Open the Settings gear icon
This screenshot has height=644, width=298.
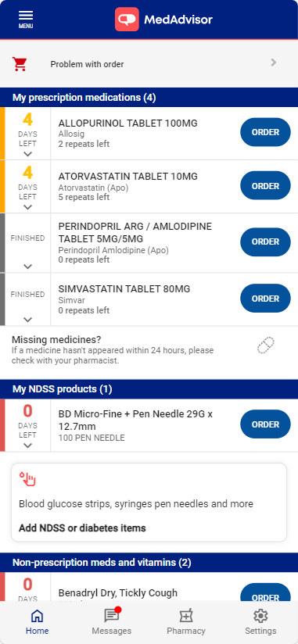[260, 616]
